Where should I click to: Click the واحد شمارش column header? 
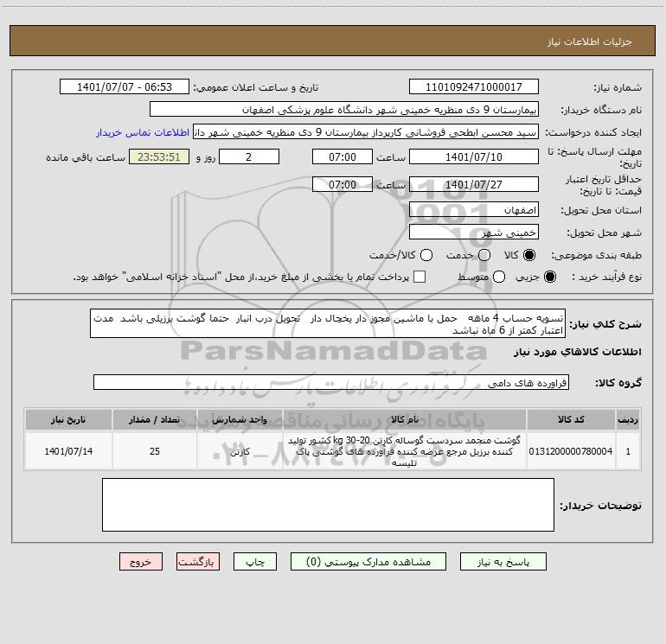(240, 419)
